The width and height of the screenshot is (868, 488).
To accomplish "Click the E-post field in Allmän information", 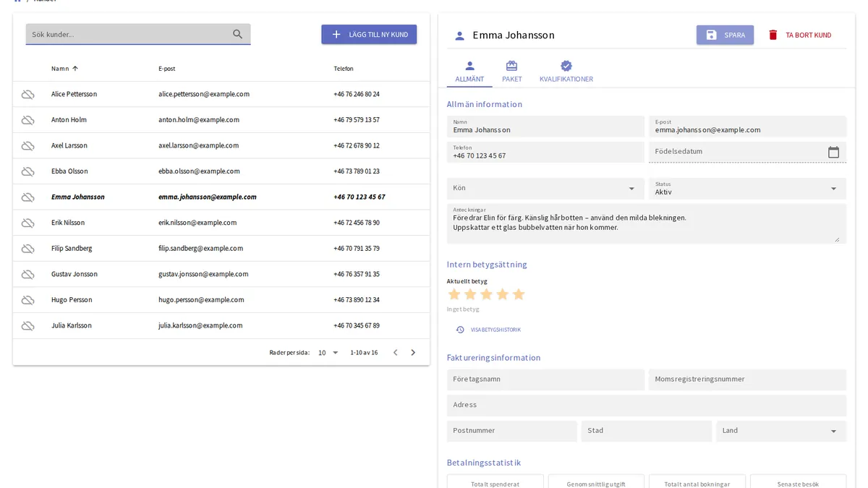I will (x=747, y=127).
